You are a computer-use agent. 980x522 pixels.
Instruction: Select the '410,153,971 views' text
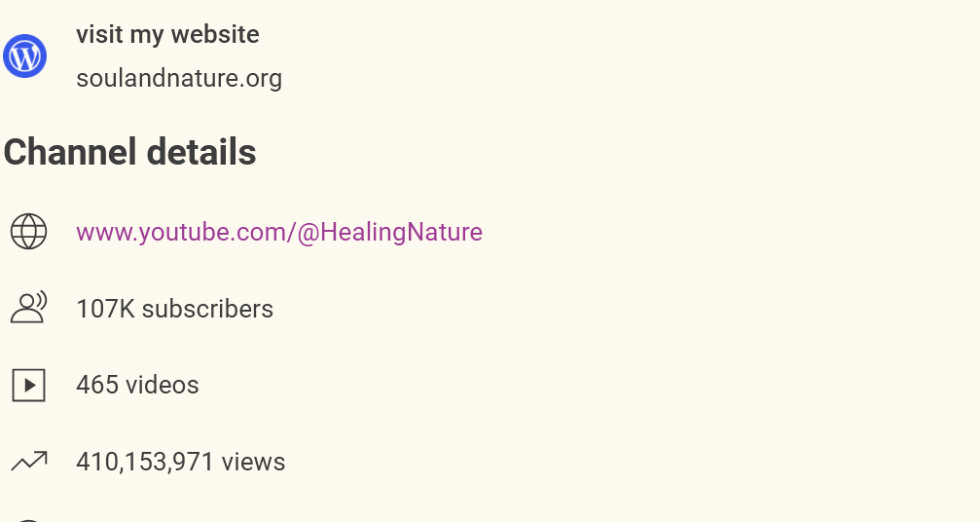(x=180, y=462)
